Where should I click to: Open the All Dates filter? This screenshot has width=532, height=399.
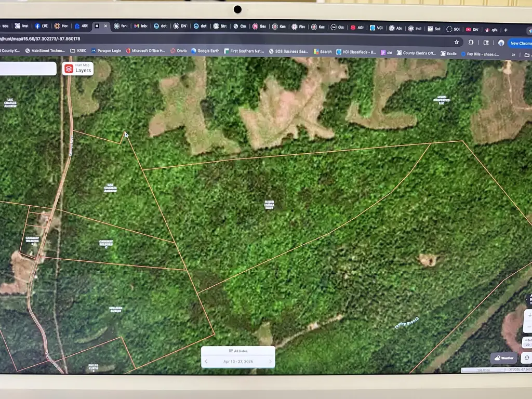pos(238,351)
